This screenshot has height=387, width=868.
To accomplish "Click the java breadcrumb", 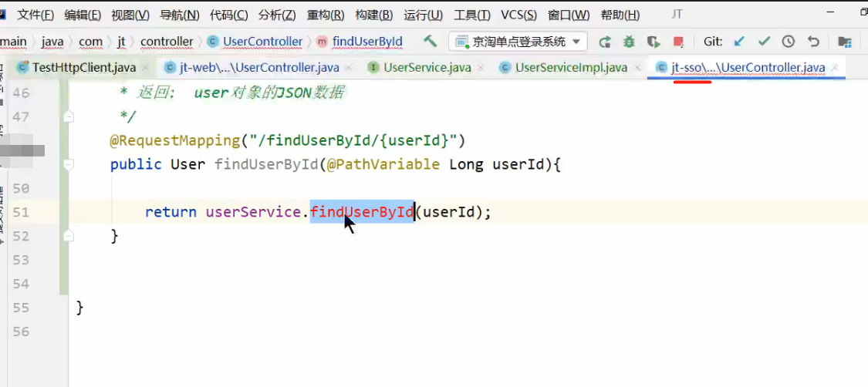I will click(52, 42).
